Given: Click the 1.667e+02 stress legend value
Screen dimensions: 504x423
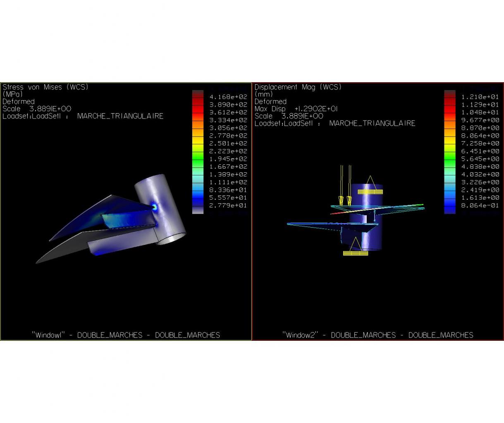Looking at the screenshot, I should 228,166.
